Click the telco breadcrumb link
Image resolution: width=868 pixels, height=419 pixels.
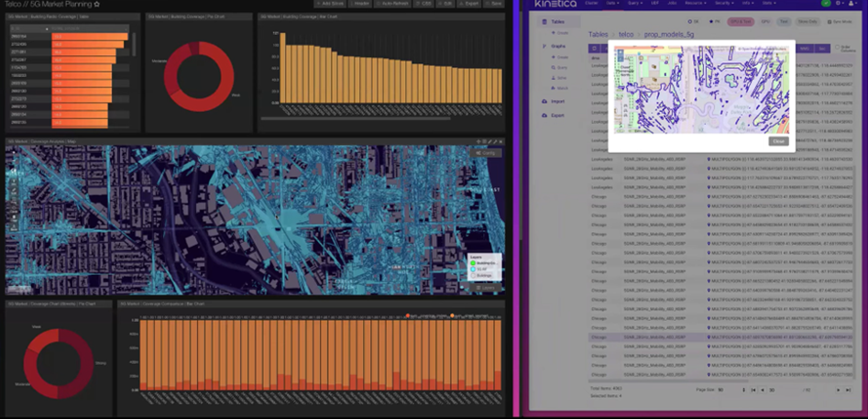(x=627, y=34)
